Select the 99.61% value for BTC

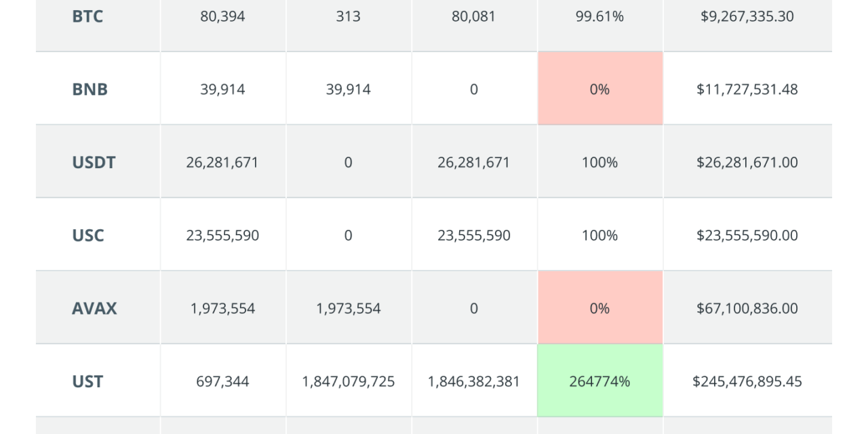click(x=600, y=16)
